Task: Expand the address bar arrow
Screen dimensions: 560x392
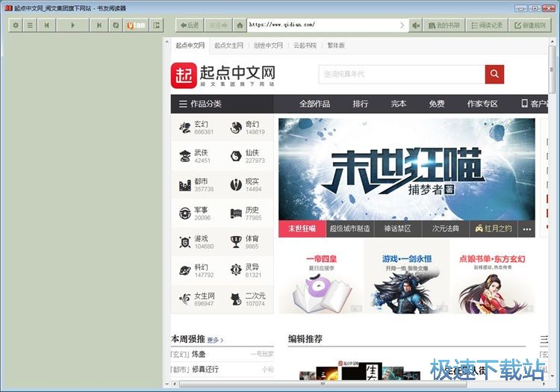Action: (402, 25)
